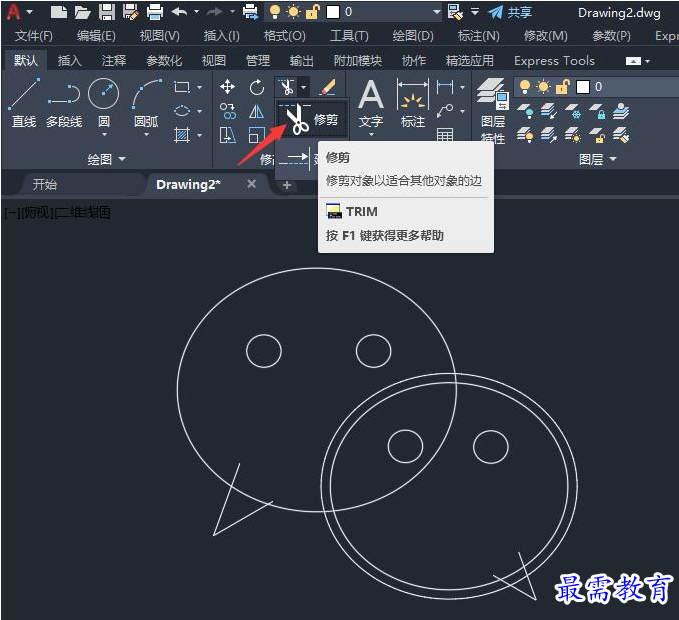Click the Plot printer icon

tap(155, 12)
